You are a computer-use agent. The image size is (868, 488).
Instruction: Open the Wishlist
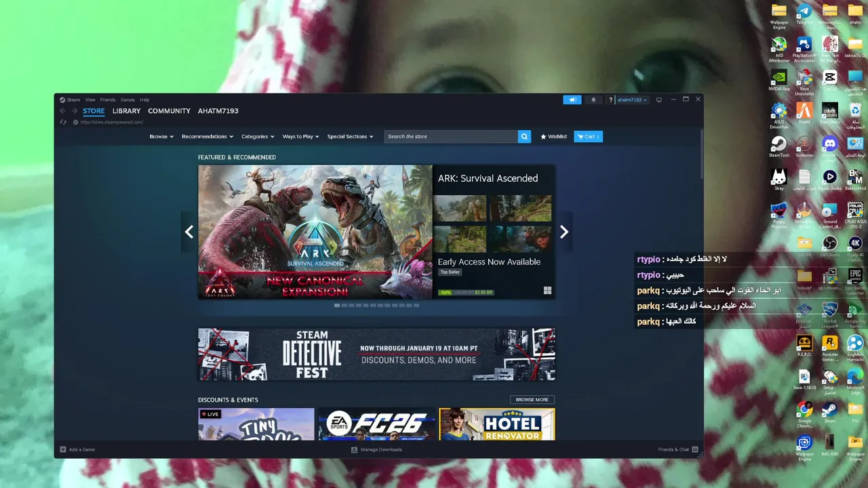[x=553, y=136]
